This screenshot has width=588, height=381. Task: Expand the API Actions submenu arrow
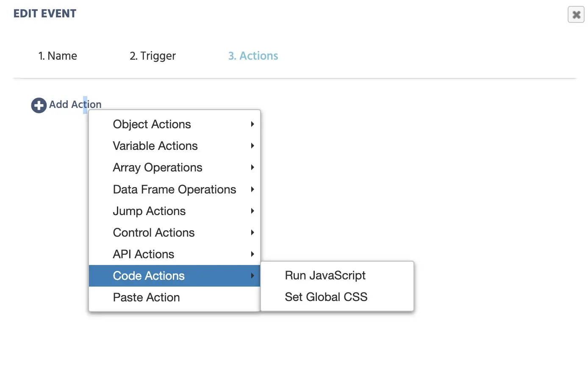coord(252,254)
